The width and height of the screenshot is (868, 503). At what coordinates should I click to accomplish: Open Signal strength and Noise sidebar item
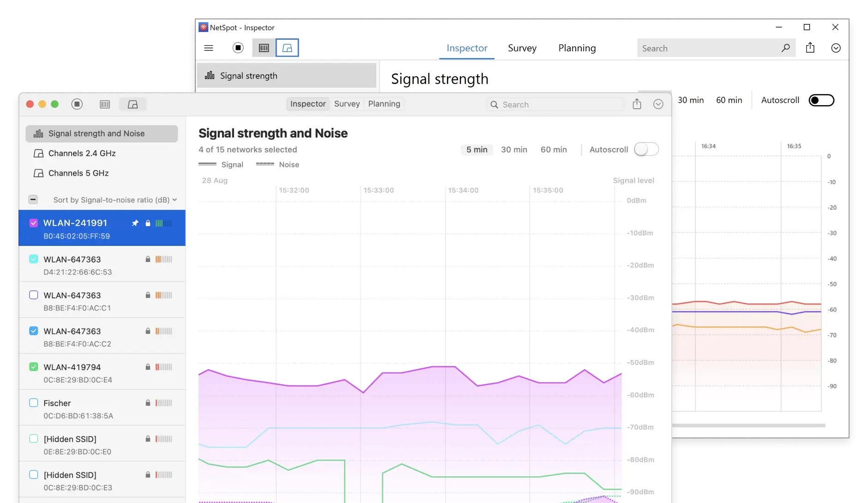click(102, 133)
